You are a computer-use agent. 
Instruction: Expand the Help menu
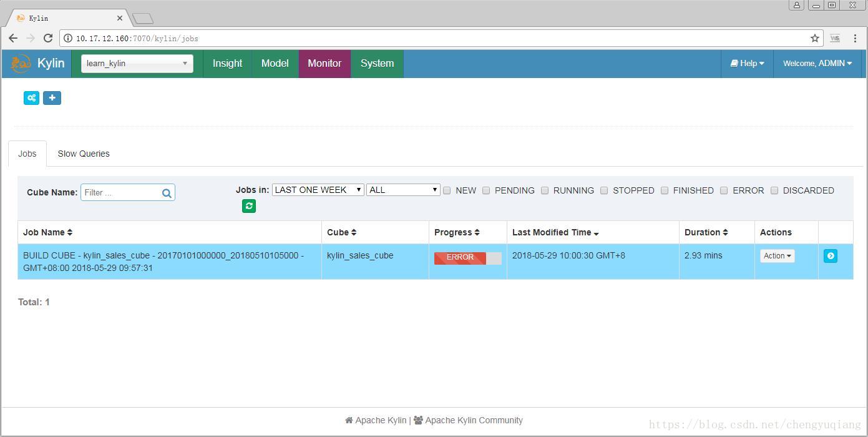pyautogui.click(x=748, y=63)
